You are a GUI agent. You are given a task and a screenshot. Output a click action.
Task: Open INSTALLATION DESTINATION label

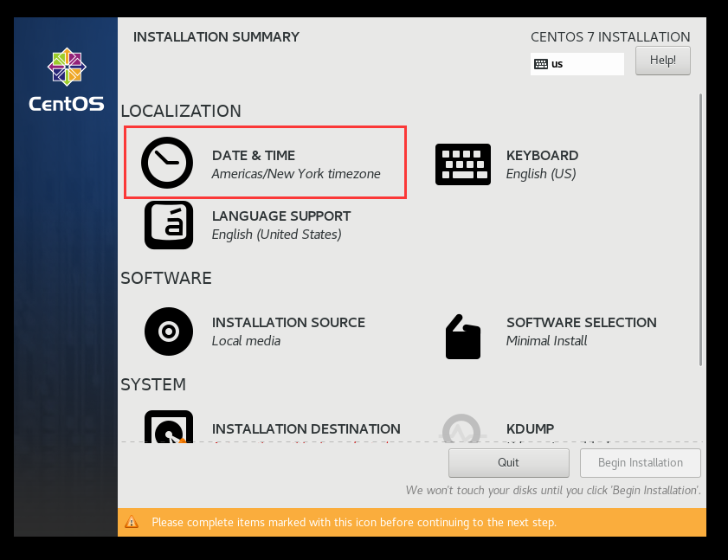tap(306, 429)
